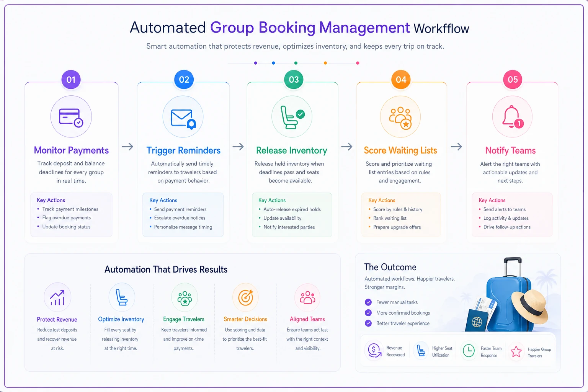Click the Monitor Payments credit card icon
The width and height of the screenshot is (588, 392).
pos(71,117)
